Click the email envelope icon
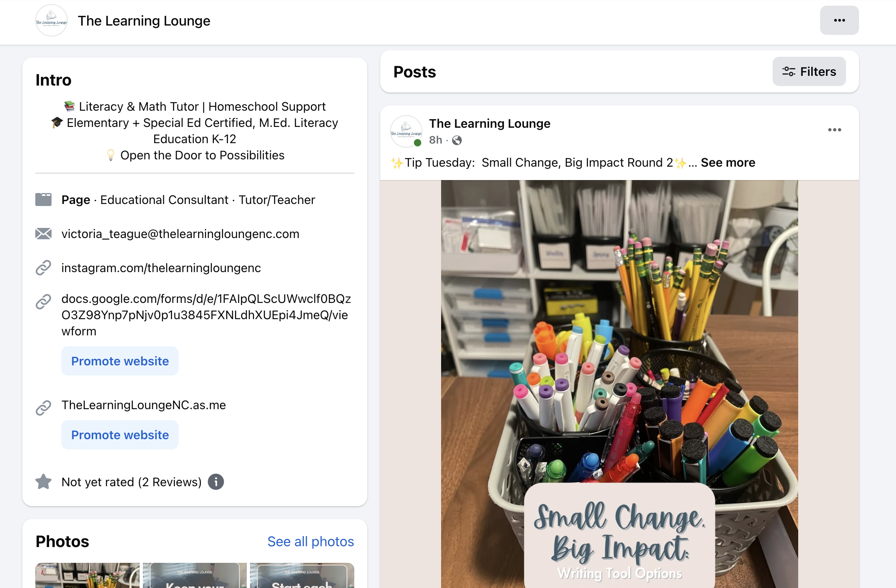The image size is (896, 588). (43, 234)
